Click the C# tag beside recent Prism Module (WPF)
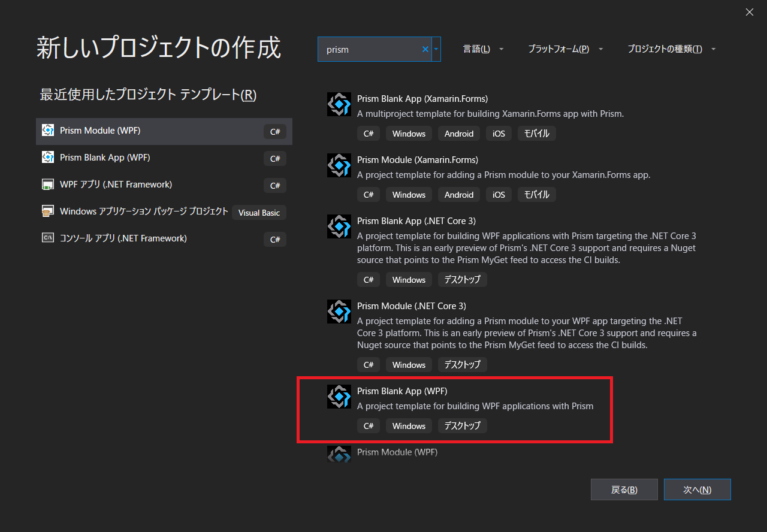767x532 pixels. 275,131
